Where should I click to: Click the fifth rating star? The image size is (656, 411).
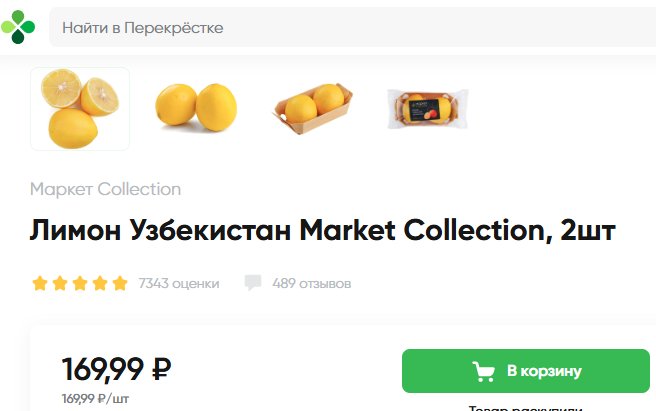(120, 283)
